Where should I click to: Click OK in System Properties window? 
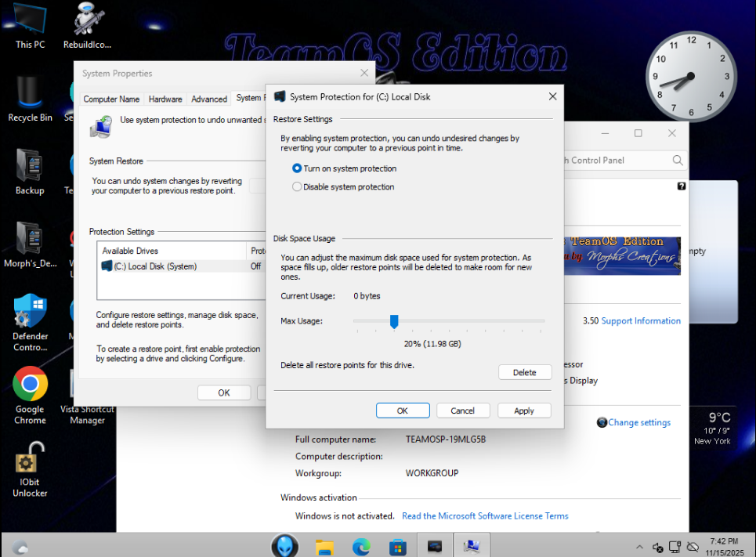click(x=224, y=392)
